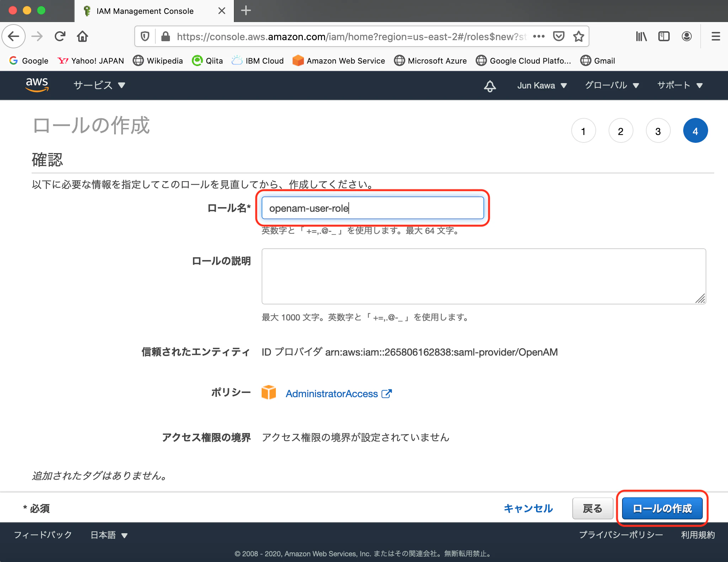728x562 pixels.
Task: Open Microsoft Azure bookmark
Action: [x=430, y=61]
